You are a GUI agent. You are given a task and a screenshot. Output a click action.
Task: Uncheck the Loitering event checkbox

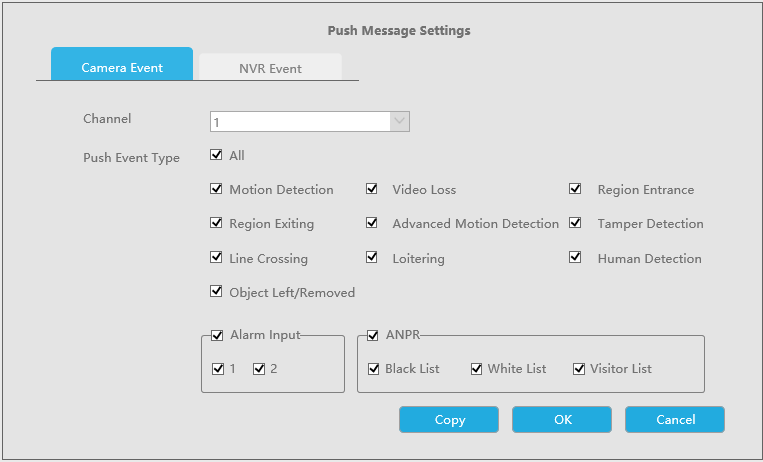[x=372, y=258]
